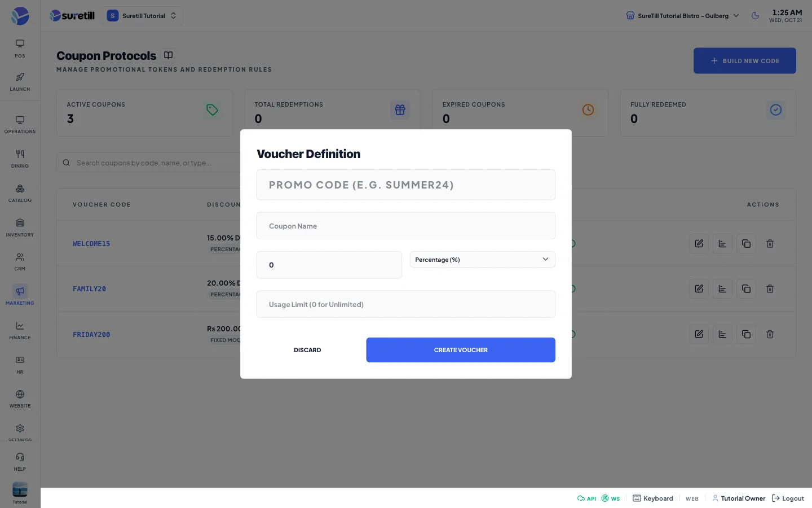Click the Tutorial Owner user profile

click(x=738, y=498)
